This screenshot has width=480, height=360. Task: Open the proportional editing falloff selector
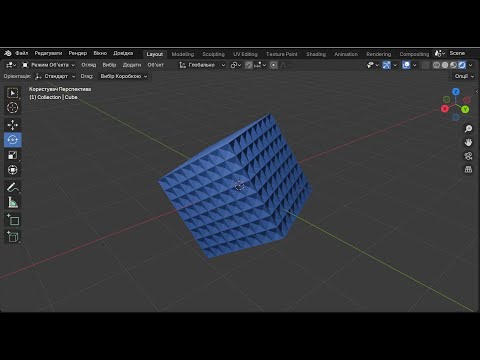point(284,65)
